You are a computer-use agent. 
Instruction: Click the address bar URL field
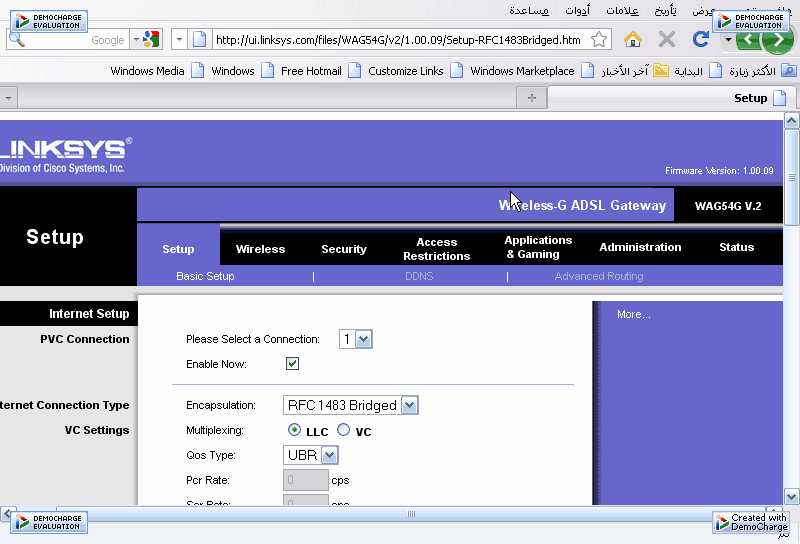coord(398,40)
